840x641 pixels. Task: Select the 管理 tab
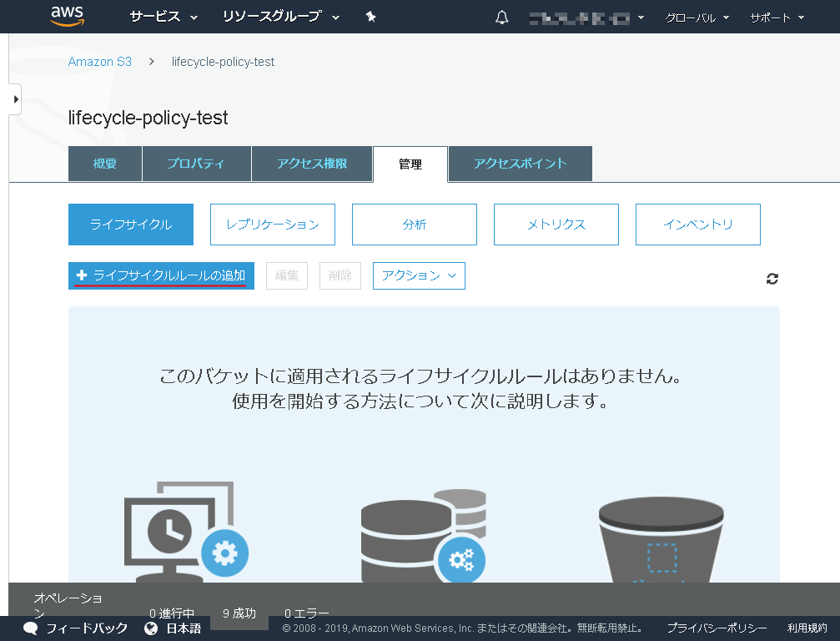pos(410,164)
